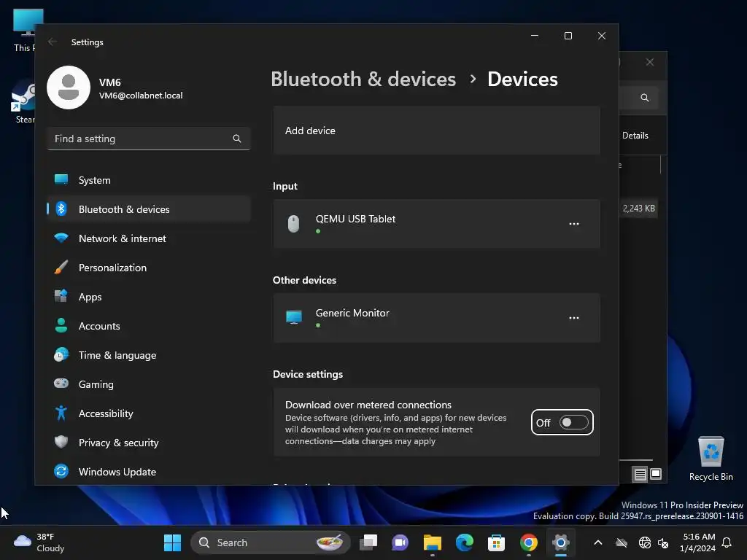Open the Windows Start menu
Viewport: 747px width, 560px height.
tap(172, 542)
